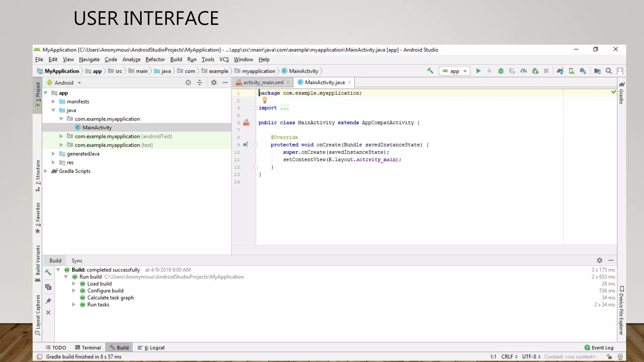Open the app run configuration dropdown

click(454, 71)
